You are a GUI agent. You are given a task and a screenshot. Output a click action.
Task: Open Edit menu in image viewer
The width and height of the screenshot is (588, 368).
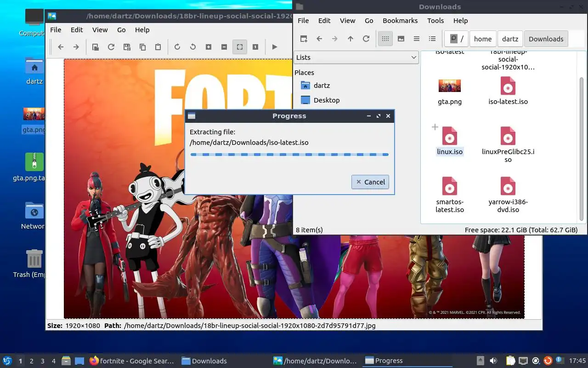[x=77, y=29]
